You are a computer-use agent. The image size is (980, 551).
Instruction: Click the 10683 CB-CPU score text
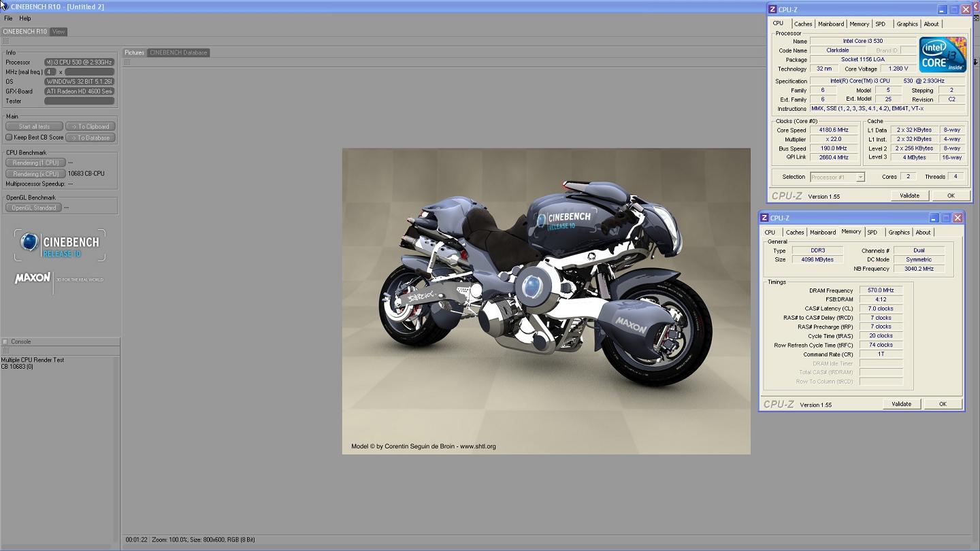coord(86,173)
